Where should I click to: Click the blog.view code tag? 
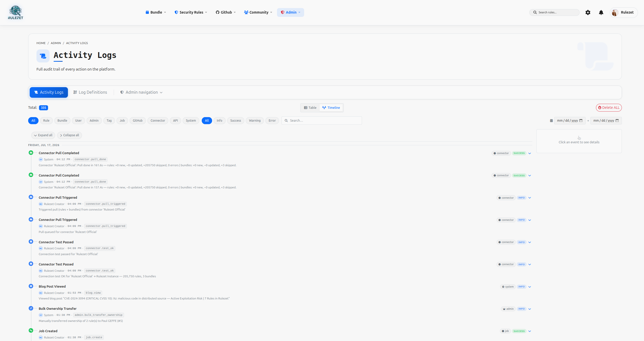coord(93,293)
